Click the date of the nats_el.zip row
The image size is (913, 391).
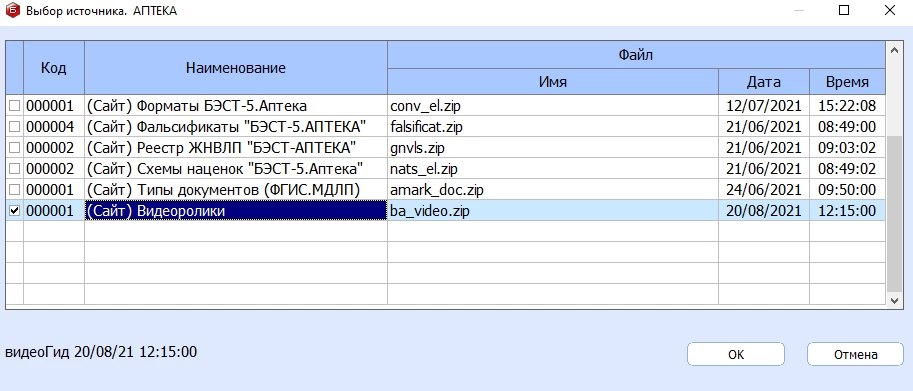pos(763,169)
